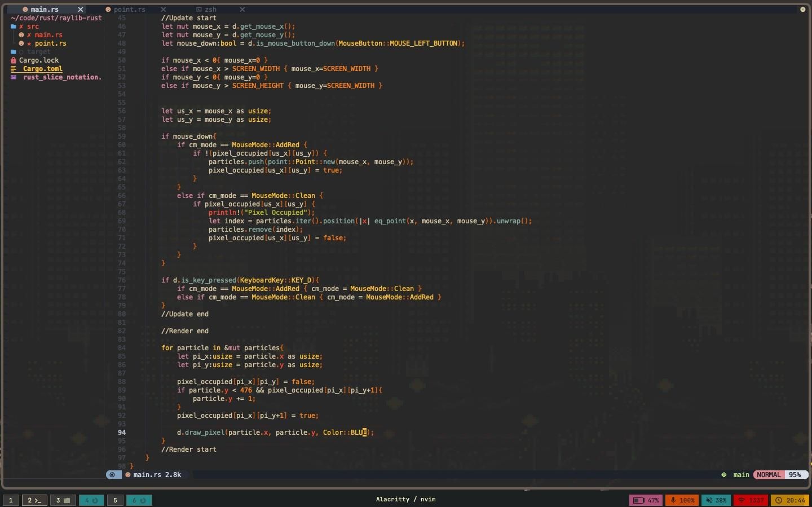
Task: Click the lock icon beside Cargo.lock
Action: (x=14, y=60)
